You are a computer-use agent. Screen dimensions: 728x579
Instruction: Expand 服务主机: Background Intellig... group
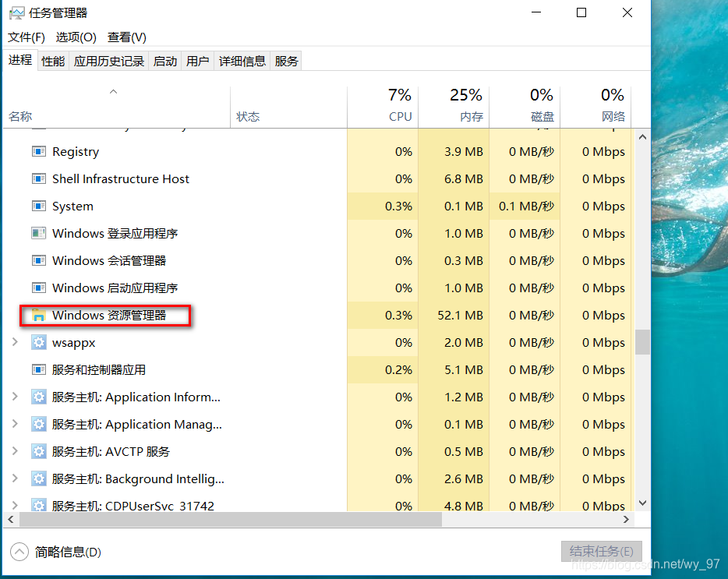click(15, 478)
